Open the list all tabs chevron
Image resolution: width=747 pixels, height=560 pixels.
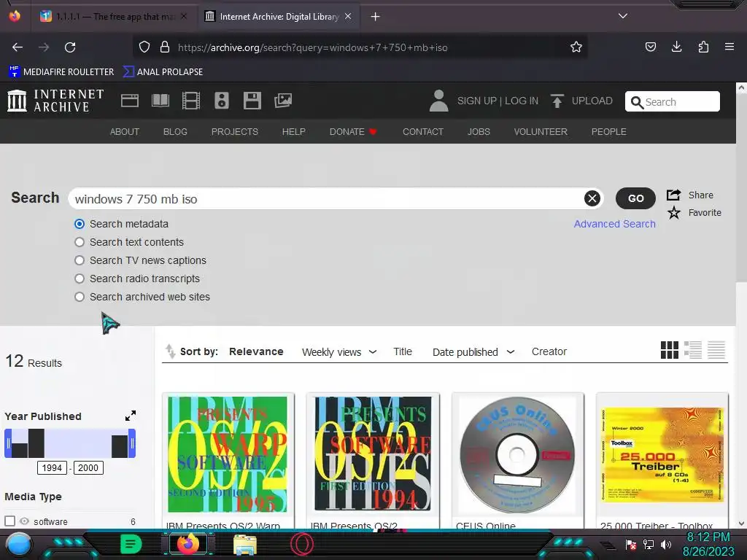click(x=622, y=16)
